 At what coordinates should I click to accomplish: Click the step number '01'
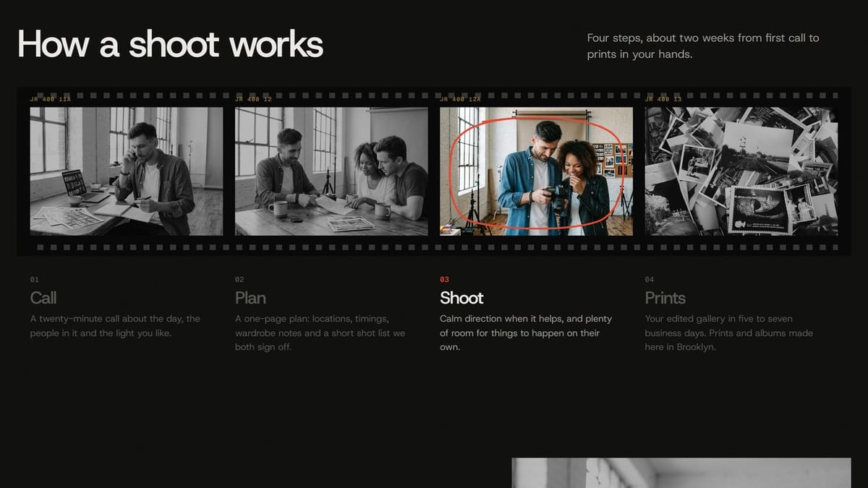(35, 280)
